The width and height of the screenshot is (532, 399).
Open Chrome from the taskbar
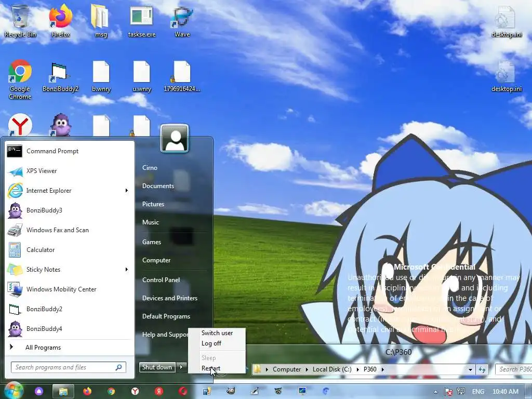(111, 391)
